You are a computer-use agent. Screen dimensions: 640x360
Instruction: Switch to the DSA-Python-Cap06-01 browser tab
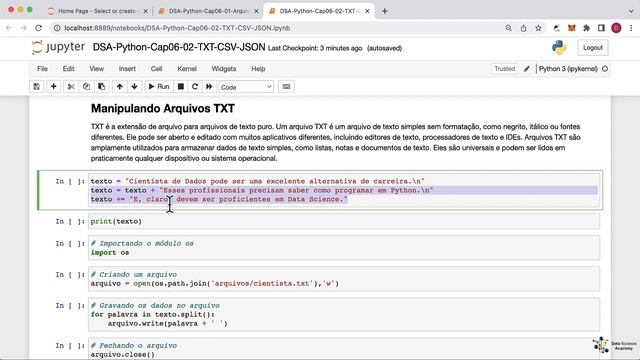pos(208,11)
